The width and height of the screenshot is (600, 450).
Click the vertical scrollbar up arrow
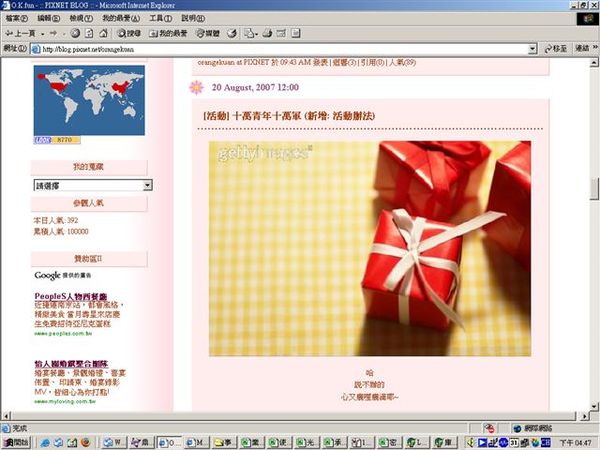point(594,62)
